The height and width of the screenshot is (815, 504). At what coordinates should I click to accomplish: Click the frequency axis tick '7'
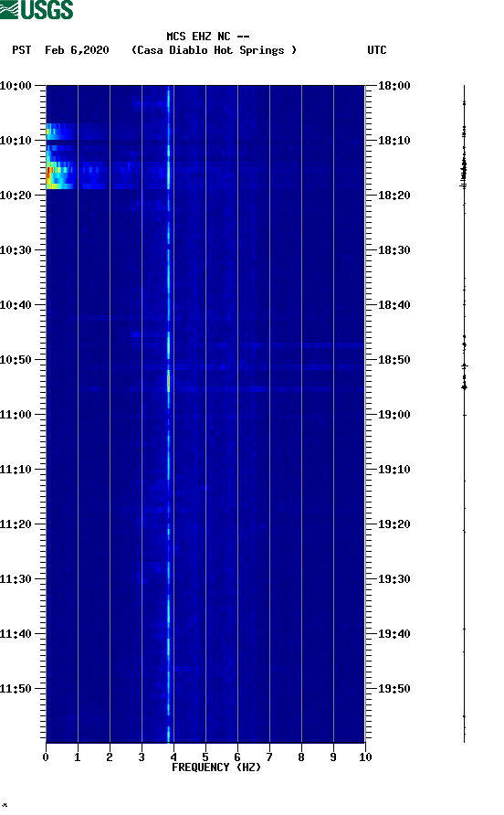[x=269, y=757]
